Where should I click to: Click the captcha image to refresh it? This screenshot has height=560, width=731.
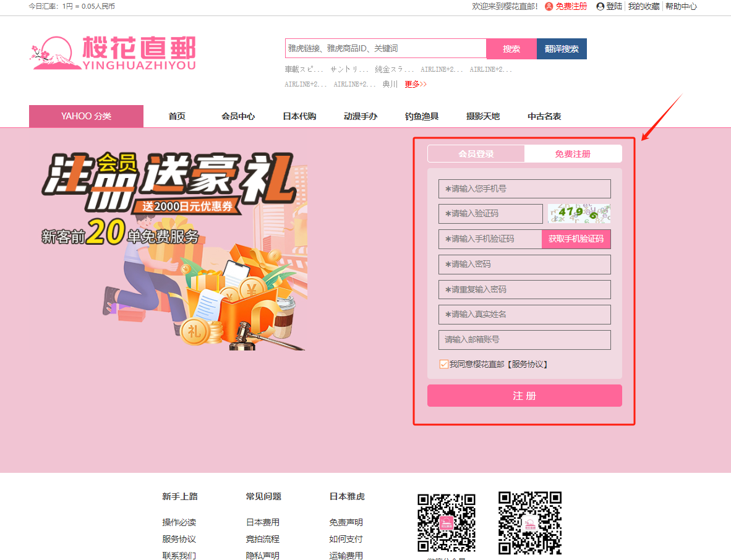pos(579,213)
